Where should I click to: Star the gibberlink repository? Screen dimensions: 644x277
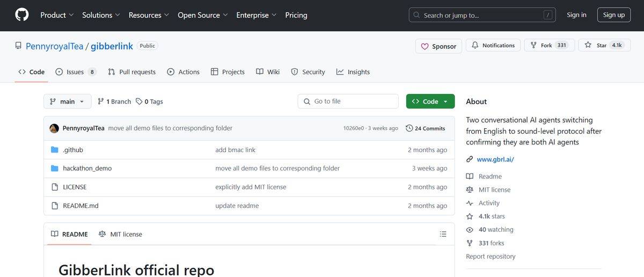[x=602, y=46]
